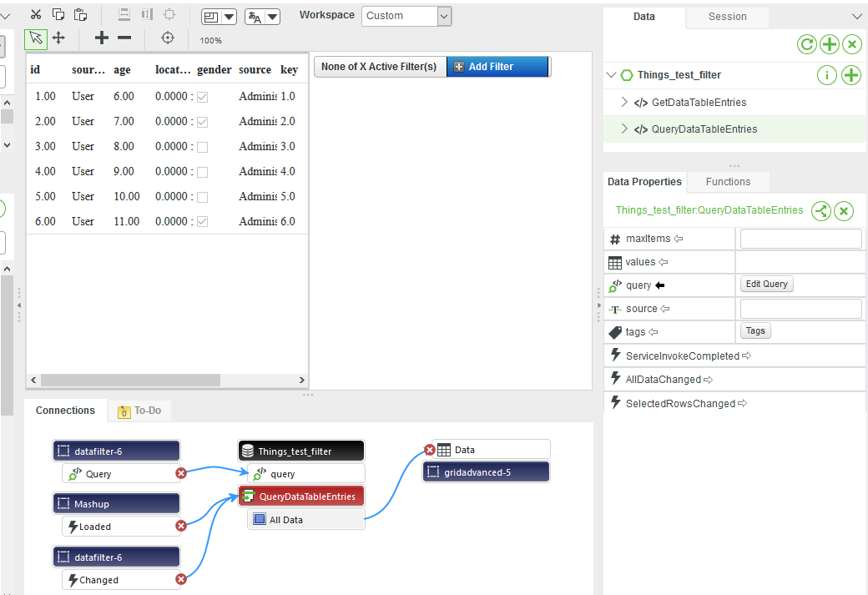Select the Move tool next to the pointer
Image resolution: width=868 pixels, height=595 pixels.
click(58, 38)
